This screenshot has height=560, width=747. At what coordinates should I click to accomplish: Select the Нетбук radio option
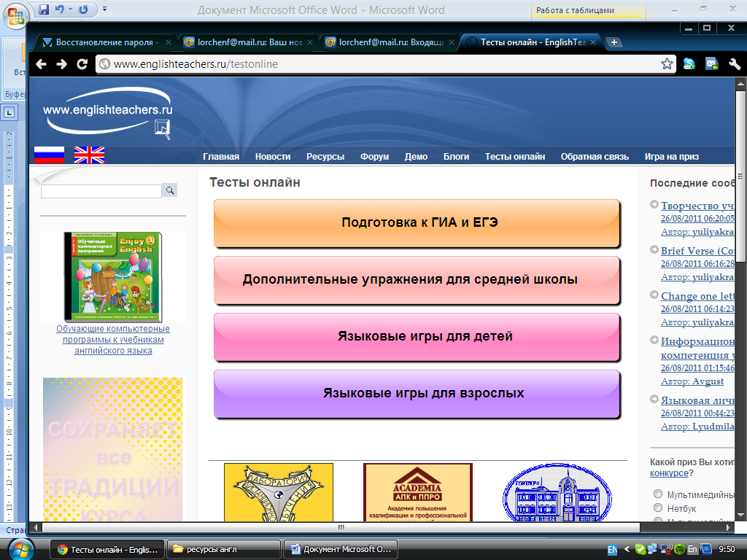point(658,507)
